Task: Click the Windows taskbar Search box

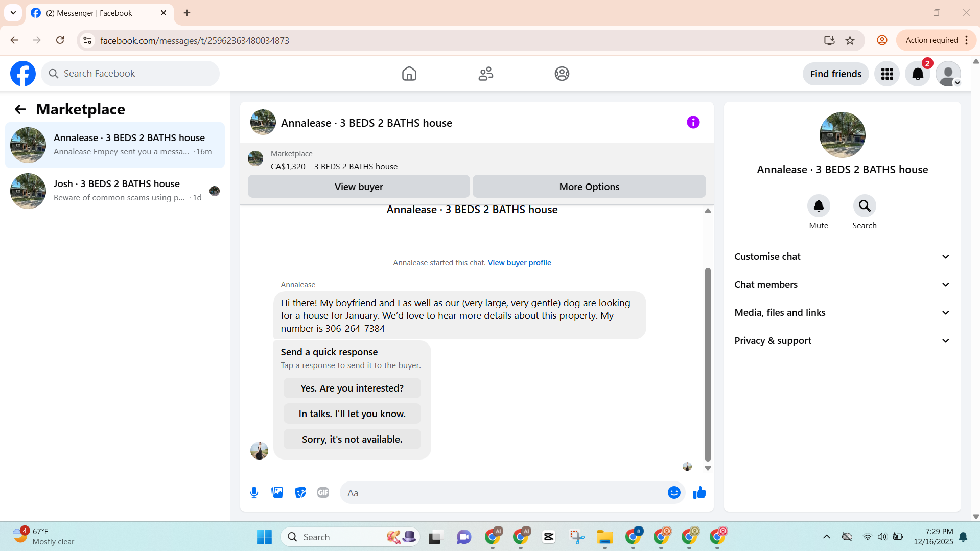Action: [350, 537]
